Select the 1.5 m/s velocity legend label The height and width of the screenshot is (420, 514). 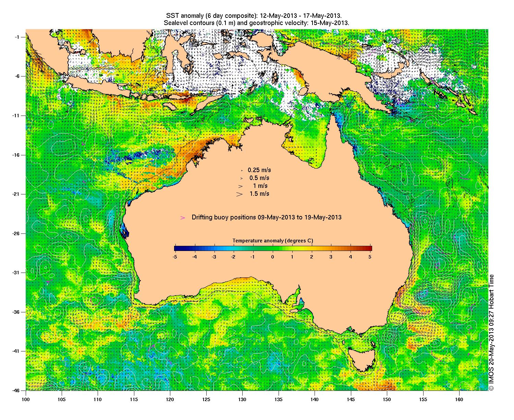(x=259, y=194)
